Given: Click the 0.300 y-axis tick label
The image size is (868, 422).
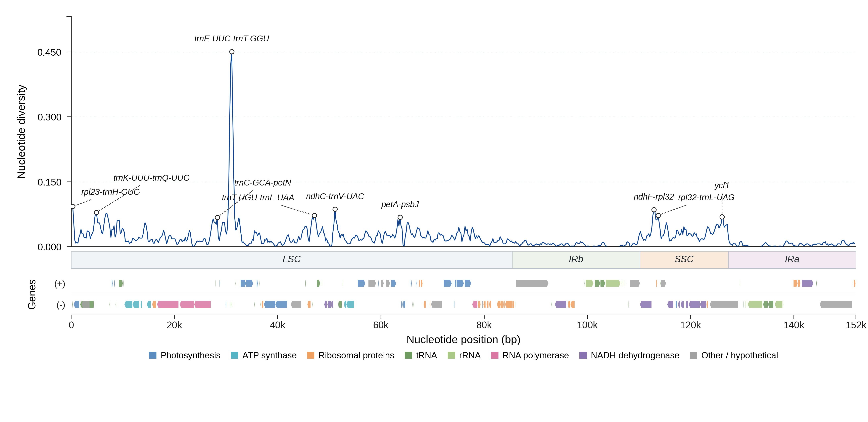Looking at the screenshot, I should tap(50, 117).
